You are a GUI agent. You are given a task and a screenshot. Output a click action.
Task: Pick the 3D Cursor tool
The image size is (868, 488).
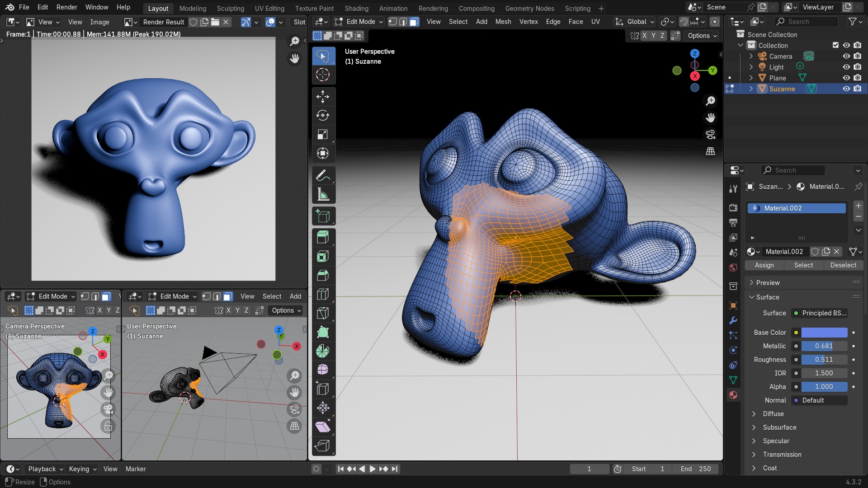tap(323, 75)
